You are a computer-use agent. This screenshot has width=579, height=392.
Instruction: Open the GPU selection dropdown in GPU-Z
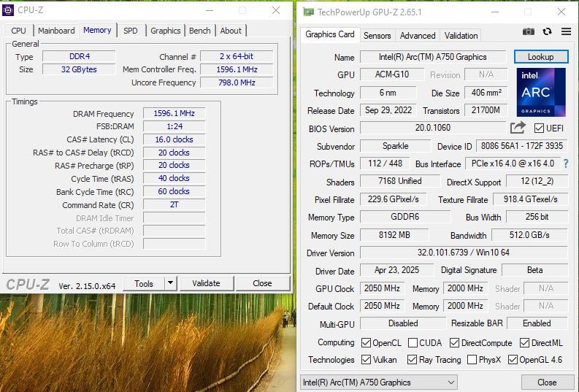[379, 383]
